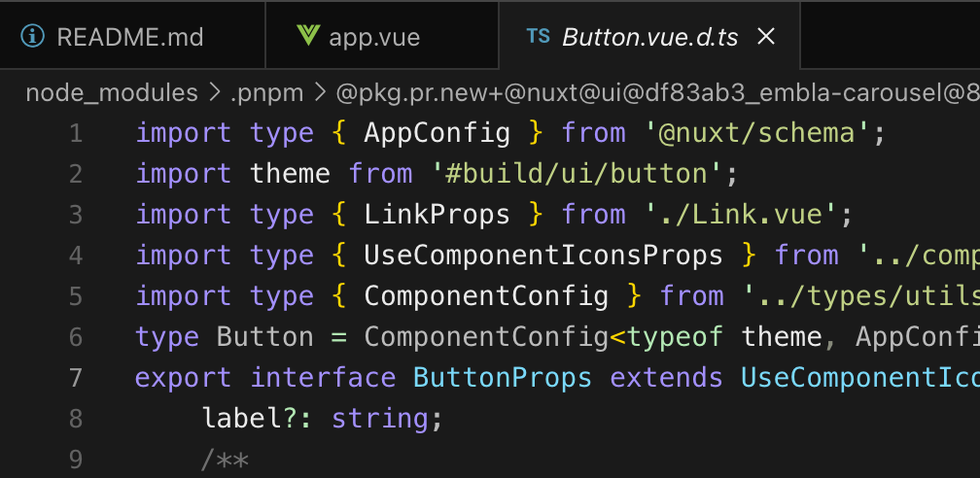
Task: Click node_modules in the breadcrumb
Action: (x=112, y=93)
